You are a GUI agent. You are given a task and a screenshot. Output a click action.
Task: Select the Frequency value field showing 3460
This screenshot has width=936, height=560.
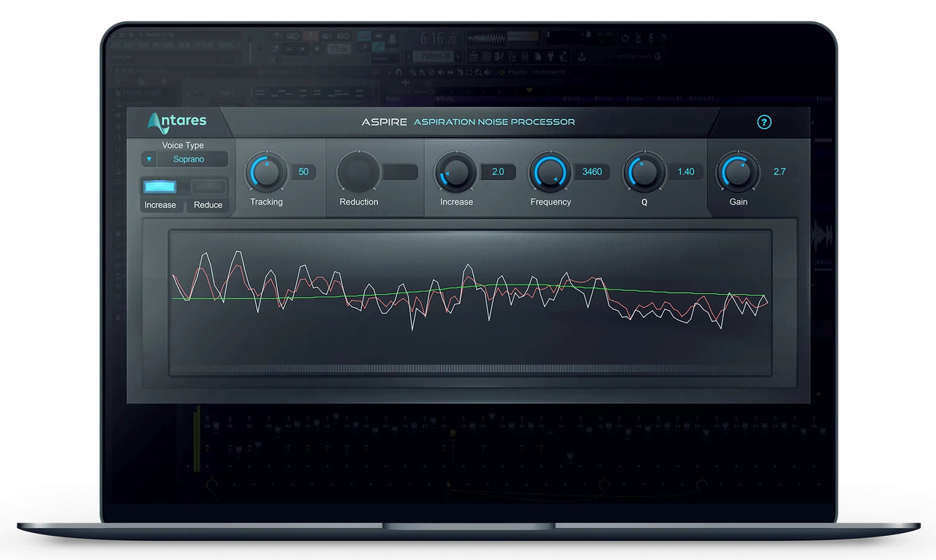coord(592,172)
